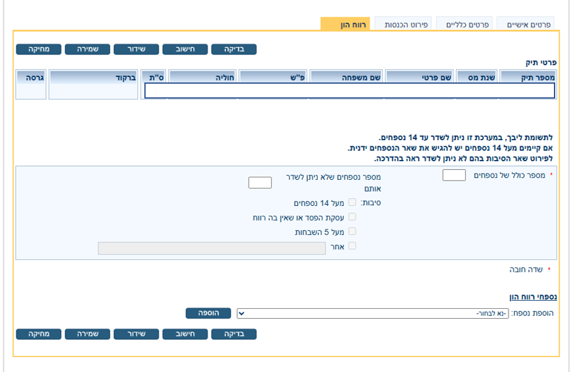Image resolution: width=588 pixels, height=372 pixels.
Task: Click the חישוב calculation button
Action: pos(185,49)
